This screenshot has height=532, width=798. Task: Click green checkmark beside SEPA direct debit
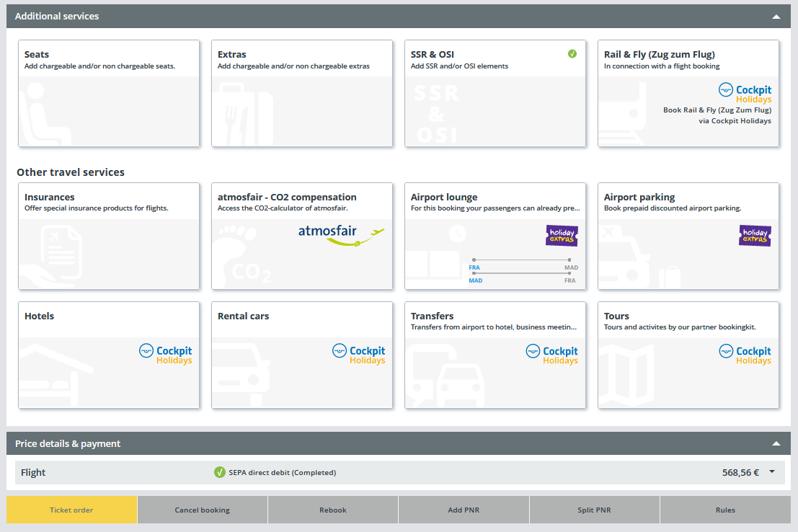220,473
